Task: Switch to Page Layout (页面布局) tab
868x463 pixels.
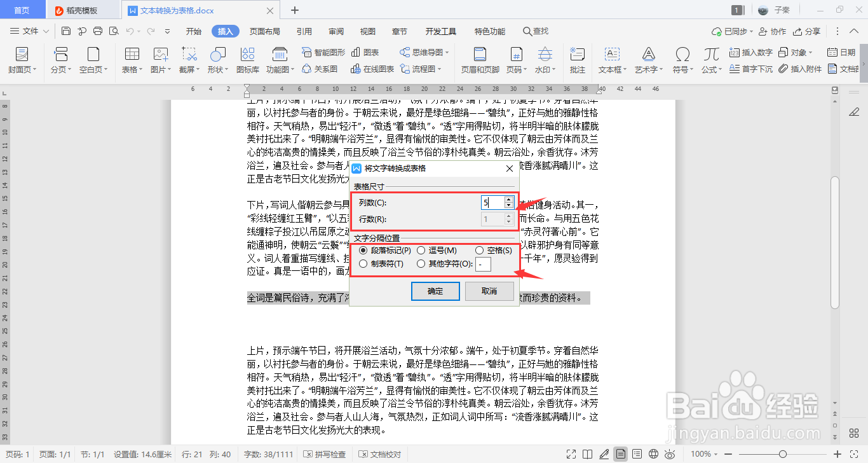Action: tap(265, 31)
